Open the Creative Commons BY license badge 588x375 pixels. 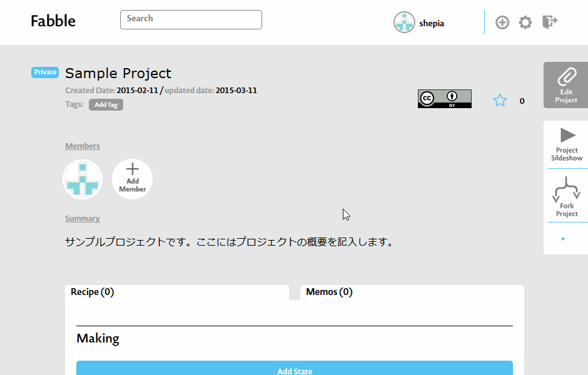(444, 99)
